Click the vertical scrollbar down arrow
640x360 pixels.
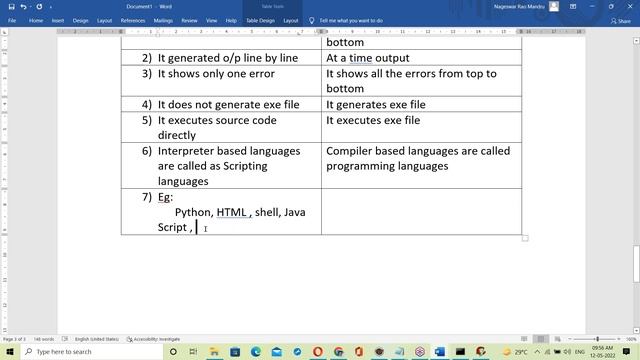[x=636, y=331]
